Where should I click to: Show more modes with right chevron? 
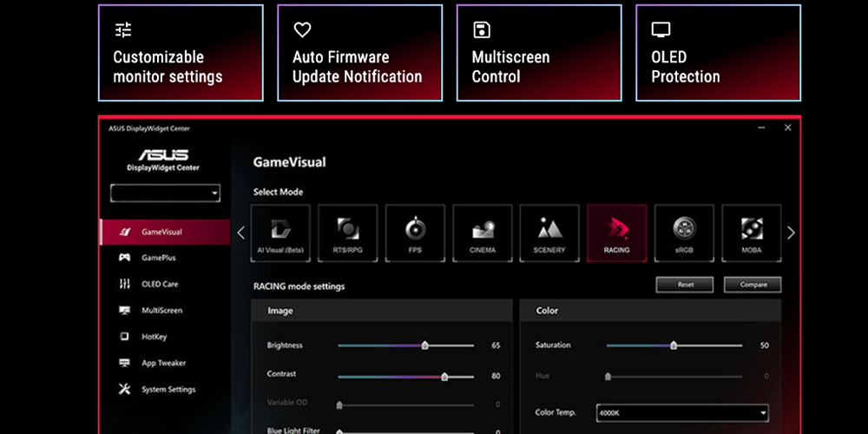(791, 233)
